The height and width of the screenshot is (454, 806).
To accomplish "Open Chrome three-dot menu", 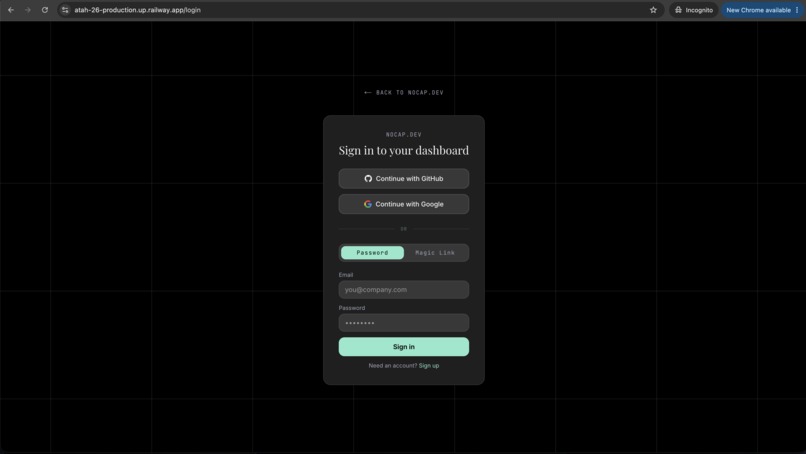I will click(797, 10).
